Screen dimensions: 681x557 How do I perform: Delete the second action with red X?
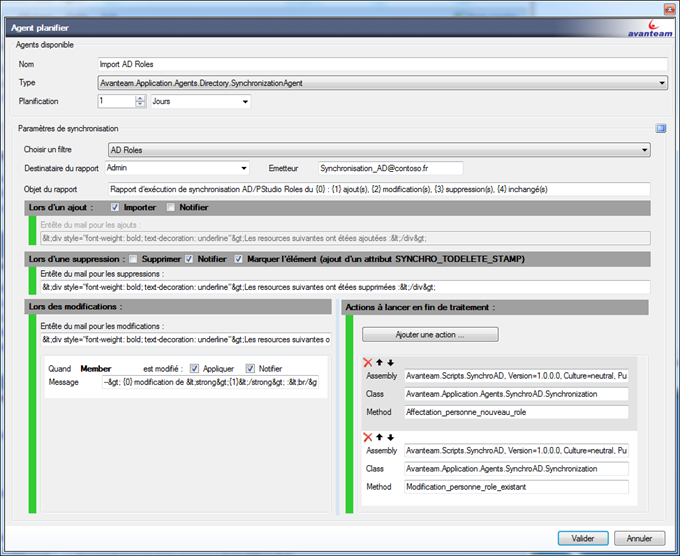click(x=368, y=437)
